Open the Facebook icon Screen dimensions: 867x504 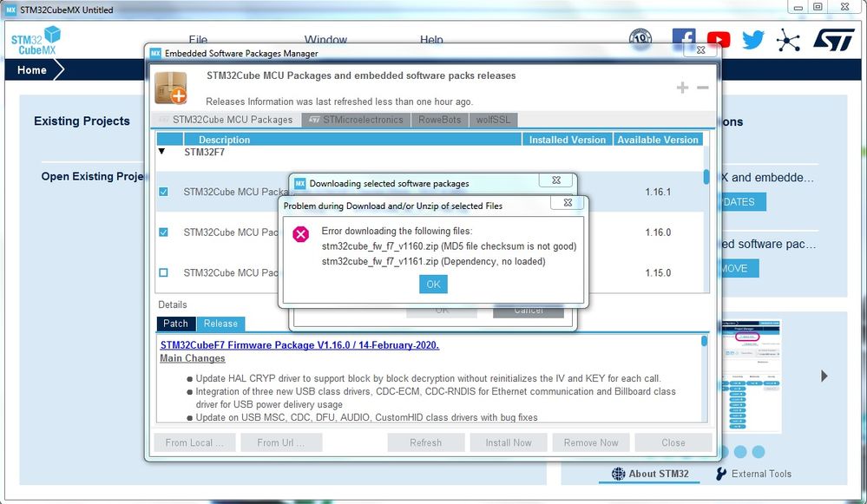click(x=683, y=39)
